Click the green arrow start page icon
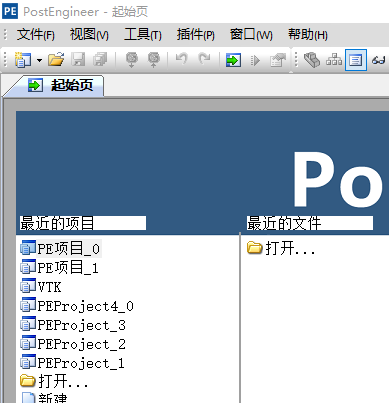Image resolution: width=389 pixels, height=403 pixels. 233,60
